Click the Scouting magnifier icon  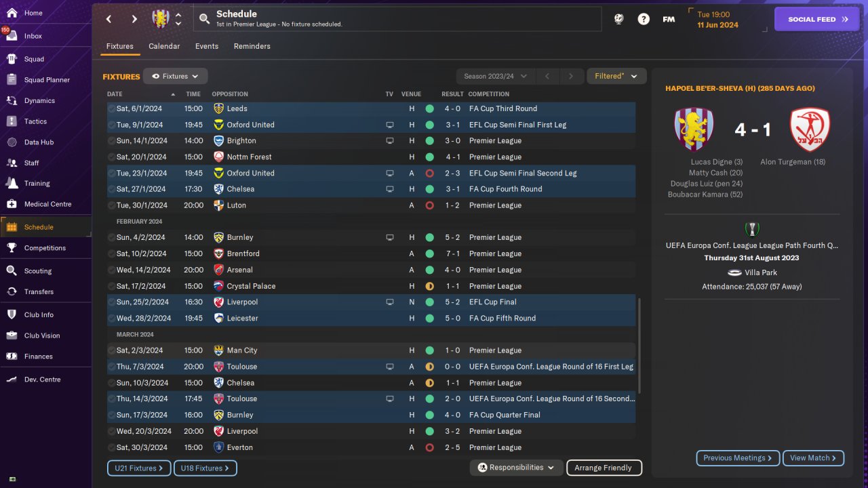[x=12, y=270]
